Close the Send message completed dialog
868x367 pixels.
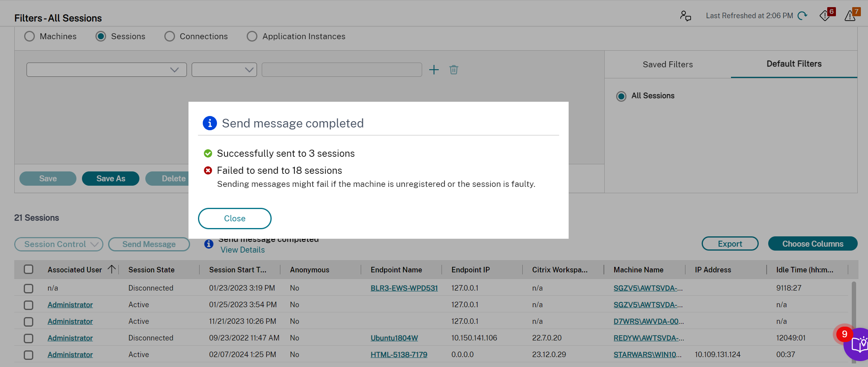tap(234, 219)
